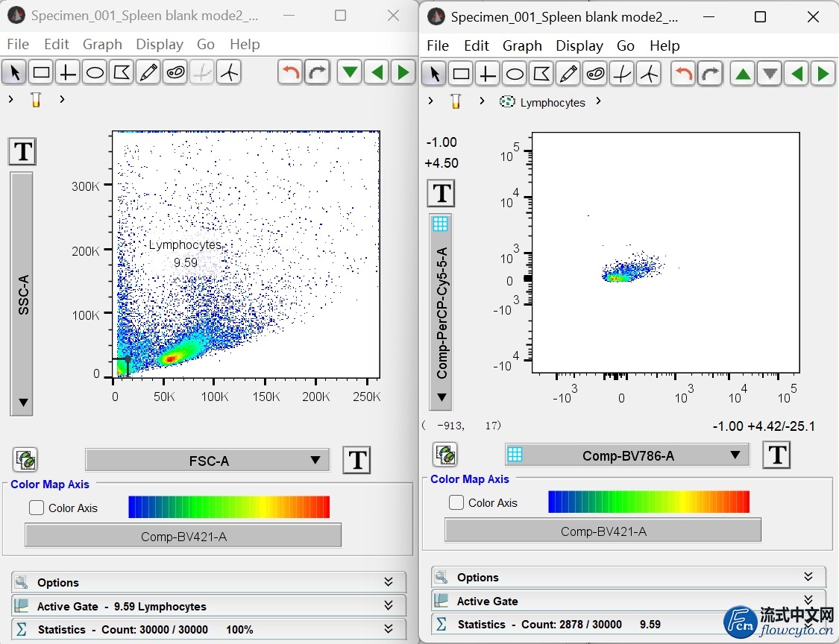
Task: Select the rectangle gate tool in left window
Action: point(41,72)
